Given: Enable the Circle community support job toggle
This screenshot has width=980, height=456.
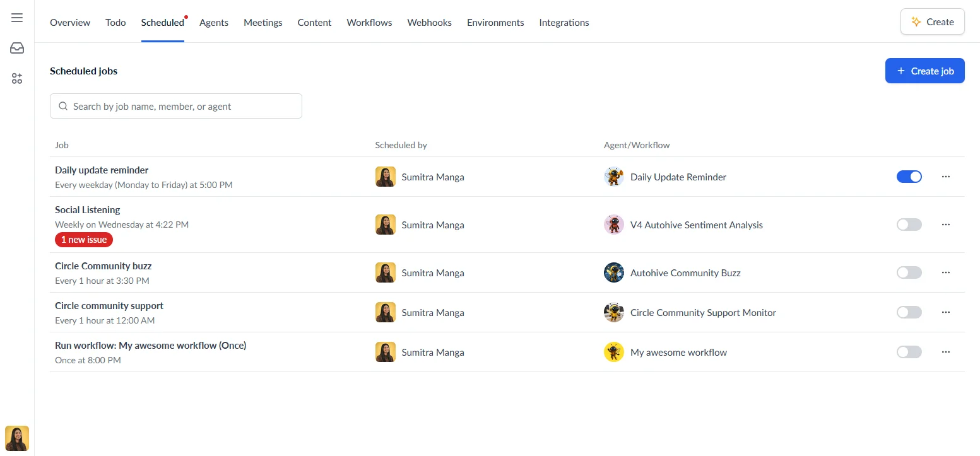Looking at the screenshot, I should pyautogui.click(x=909, y=312).
